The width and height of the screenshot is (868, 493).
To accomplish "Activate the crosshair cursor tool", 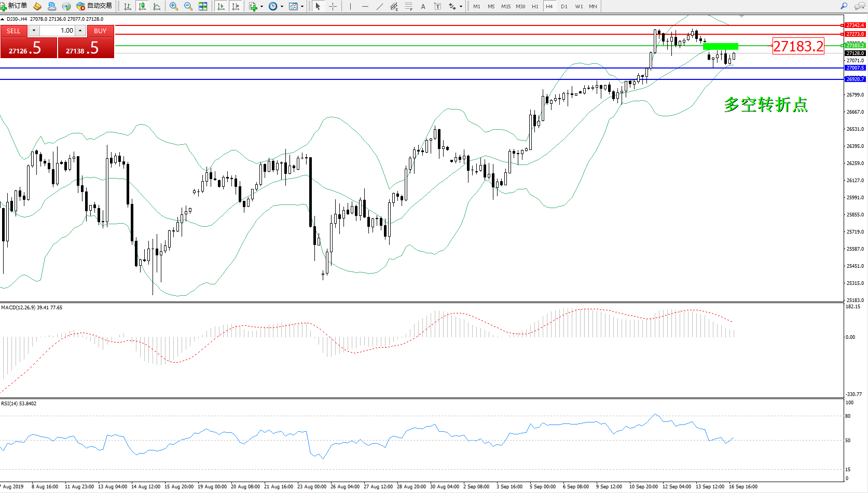I will (x=333, y=6).
